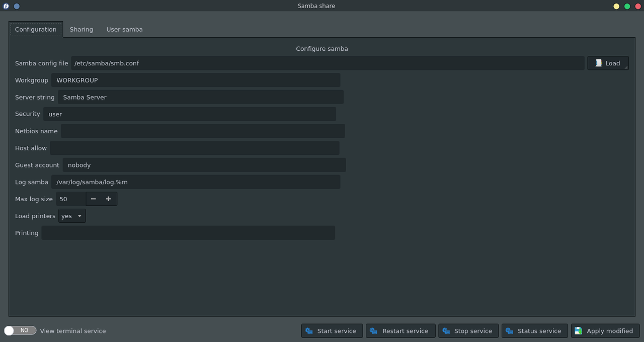644x342 pixels.
Task: Click the Samba config file path field
Action: (x=328, y=63)
